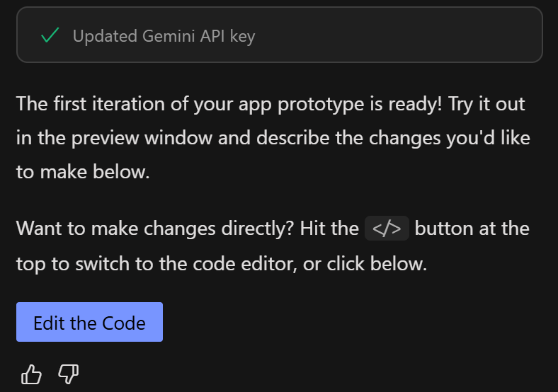Click the green checkmark status icon
The image size is (558, 392).
[x=50, y=35]
